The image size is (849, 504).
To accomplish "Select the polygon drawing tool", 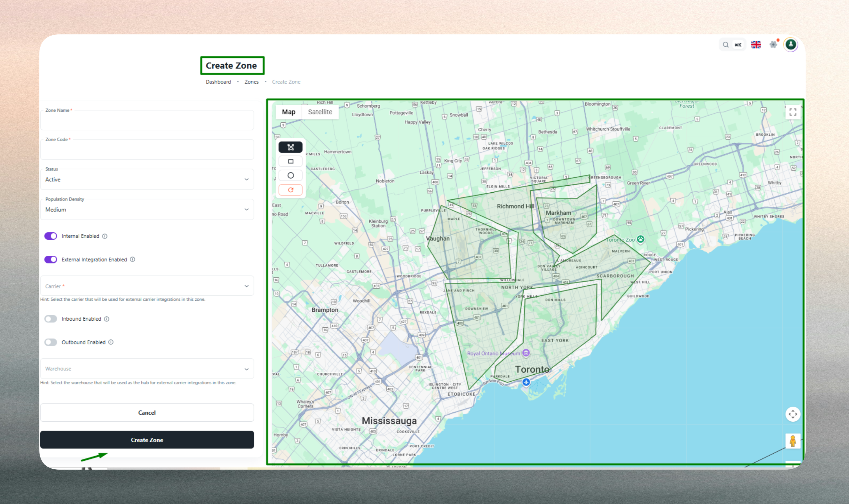I will pos(290,147).
